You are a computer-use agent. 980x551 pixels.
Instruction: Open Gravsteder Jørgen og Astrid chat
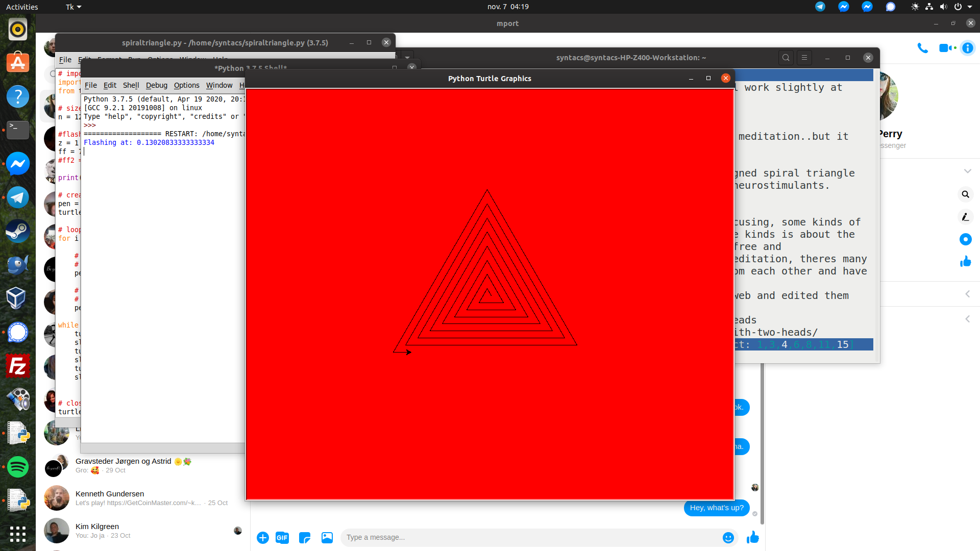[x=143, y=465]
